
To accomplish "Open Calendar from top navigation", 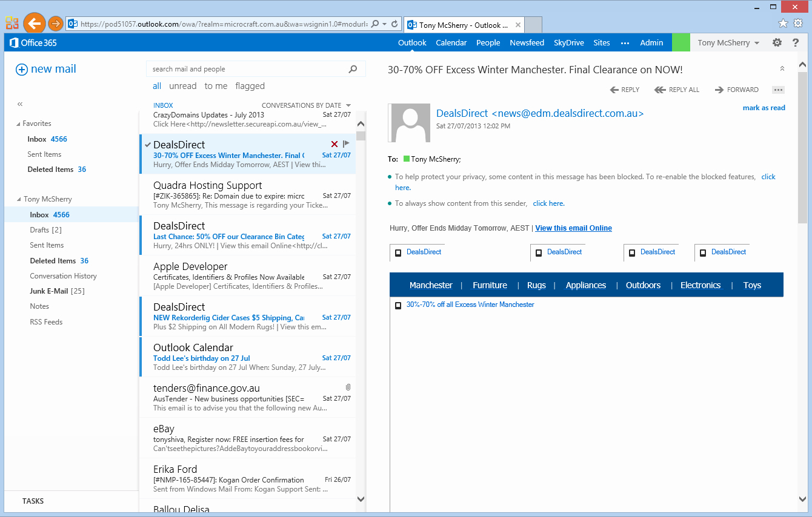I will click(451, 42).
